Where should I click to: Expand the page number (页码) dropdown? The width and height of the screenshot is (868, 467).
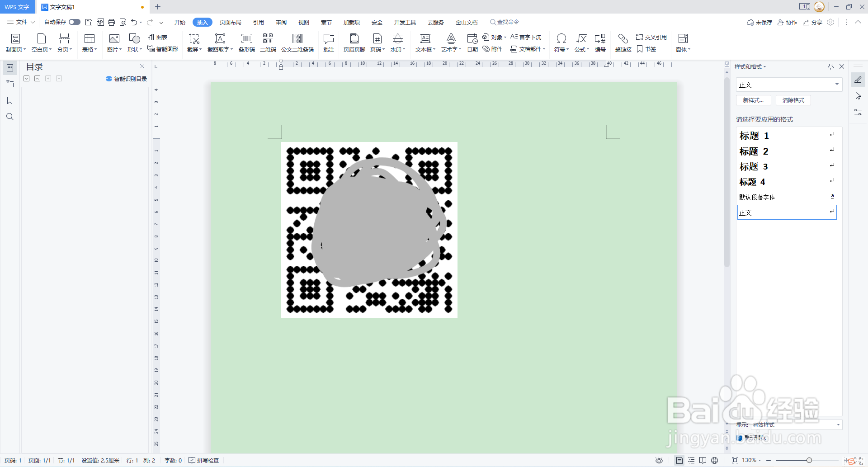[384, 49]
